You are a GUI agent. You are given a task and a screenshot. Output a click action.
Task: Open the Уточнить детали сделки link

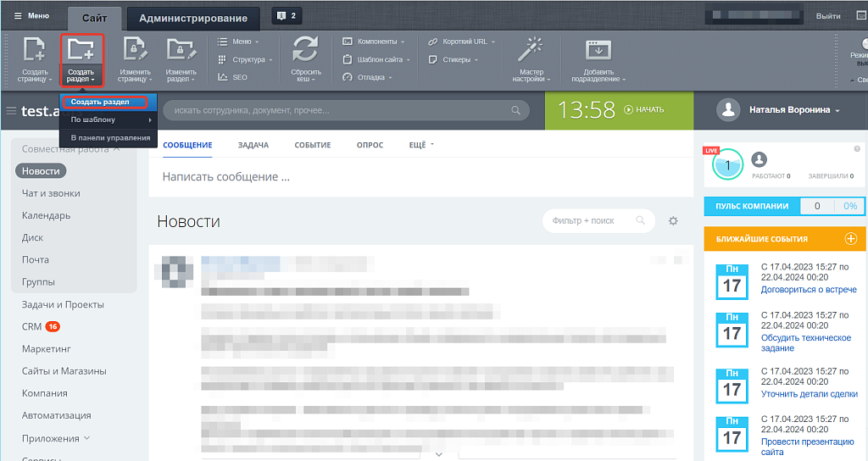(810, 394)
